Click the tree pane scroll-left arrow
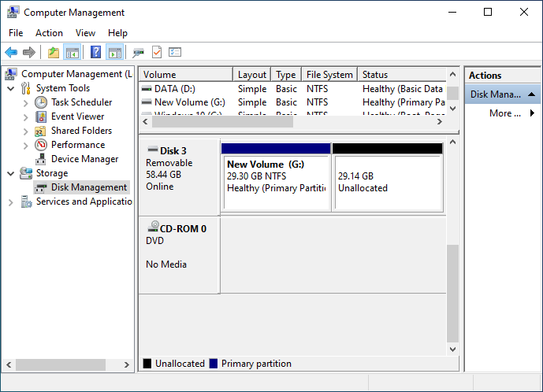This screenshot has width=543, height=392. [x=9, y=364]
